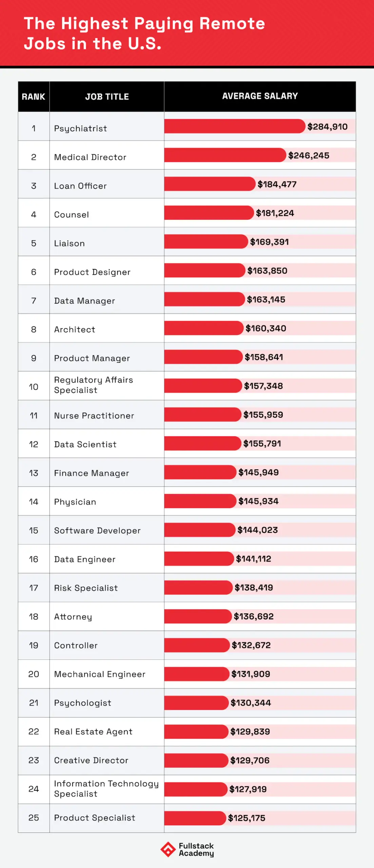
Task: Click the $181,224 Counsel salary figure
Action: click(275, 213)
